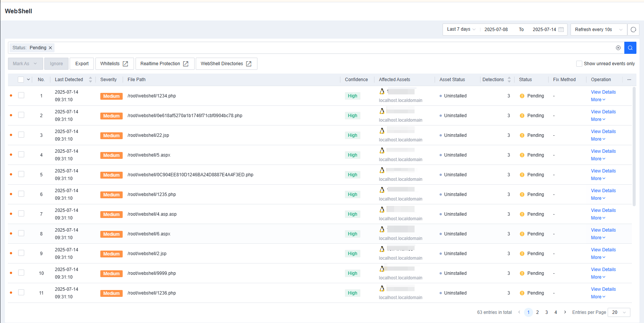This screenshot has width=644, height=323.
Task: Sort by Detections column arrows
Action: [509, 80]
